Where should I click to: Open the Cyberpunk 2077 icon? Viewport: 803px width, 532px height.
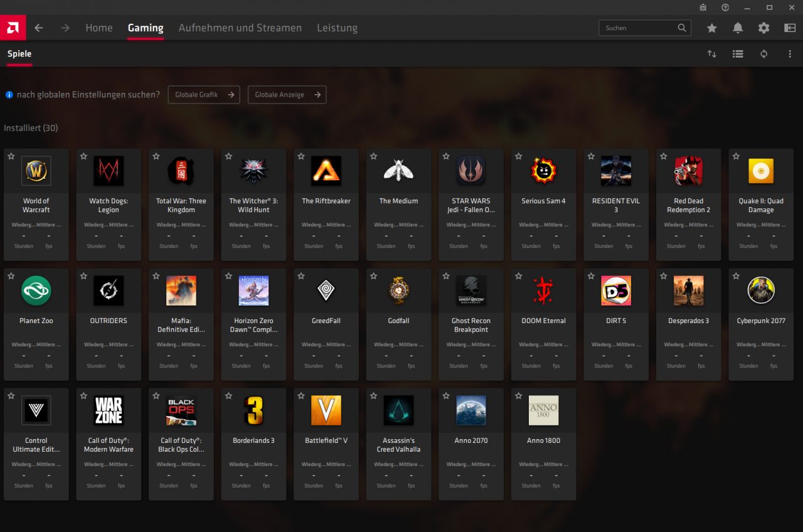(x=761, y=290)
